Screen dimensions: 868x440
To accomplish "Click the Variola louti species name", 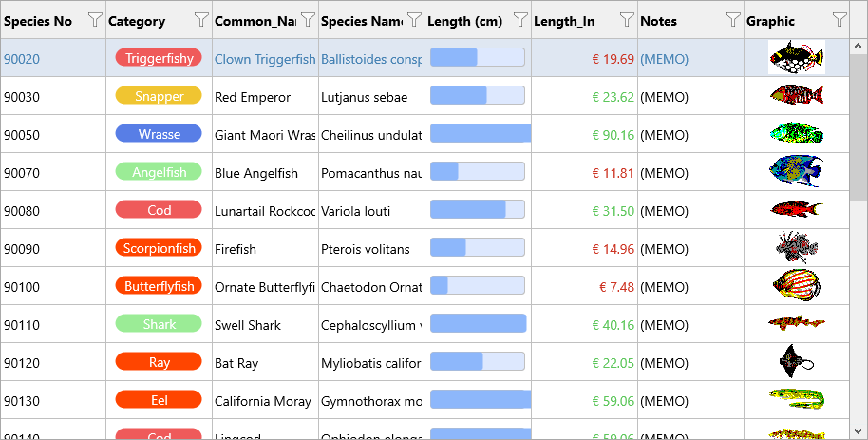I will (x=355, y=211).
